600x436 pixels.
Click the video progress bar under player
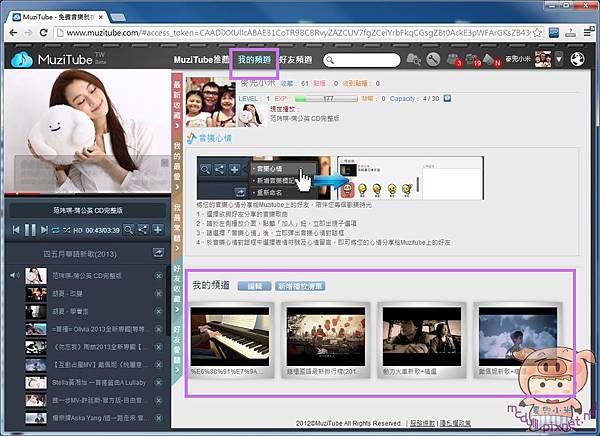click(x=87, y=194)
